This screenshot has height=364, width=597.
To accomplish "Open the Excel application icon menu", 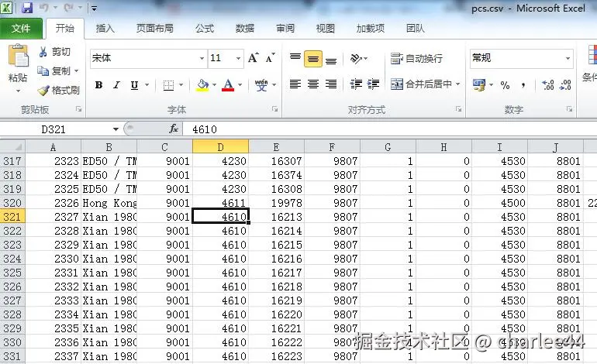I will pyautogui.click(x=6, y=7).
